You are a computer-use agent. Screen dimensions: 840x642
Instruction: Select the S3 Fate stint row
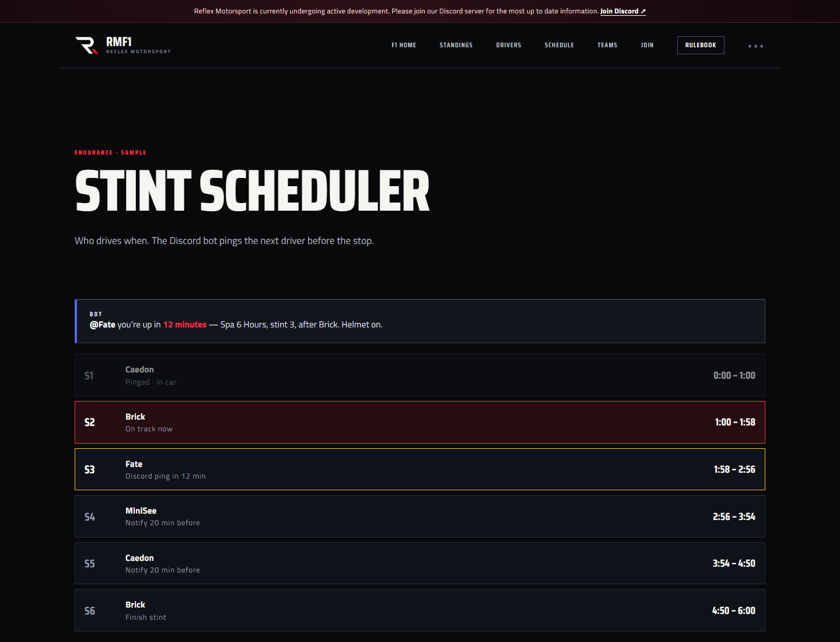pos(420,469)
